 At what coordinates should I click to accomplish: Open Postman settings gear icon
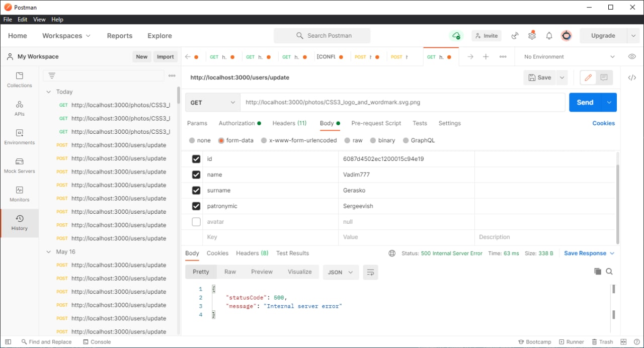pos(532,36)
